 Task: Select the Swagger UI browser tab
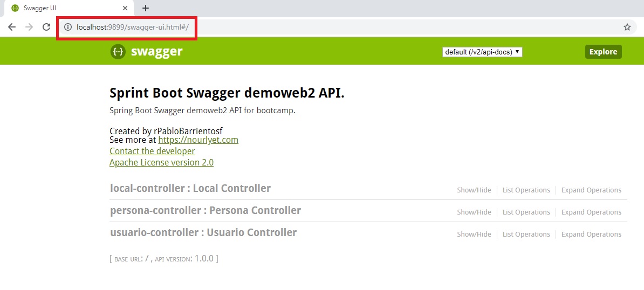click(70, 8)
